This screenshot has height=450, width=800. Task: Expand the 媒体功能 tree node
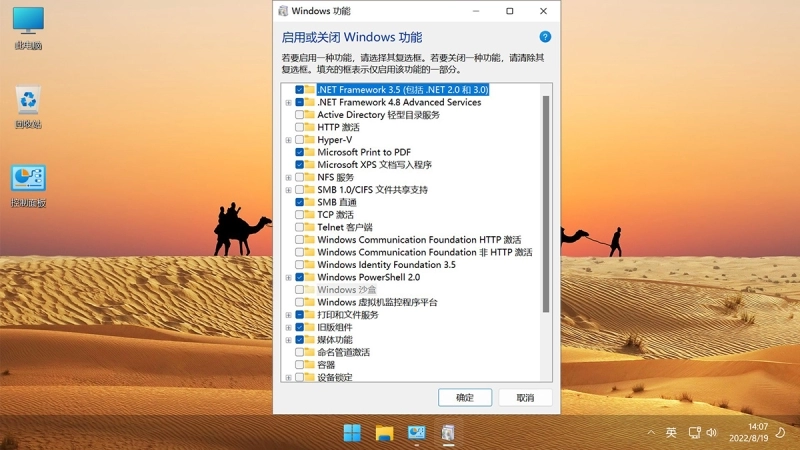288,340
